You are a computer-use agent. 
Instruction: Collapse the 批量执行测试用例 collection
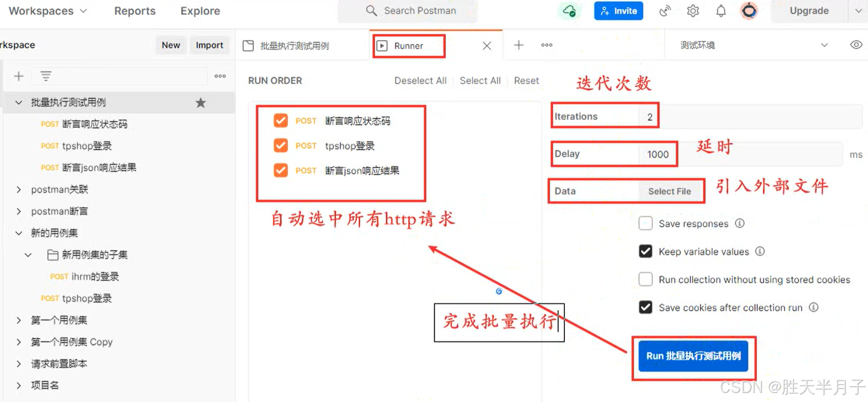tap(19, 103)
